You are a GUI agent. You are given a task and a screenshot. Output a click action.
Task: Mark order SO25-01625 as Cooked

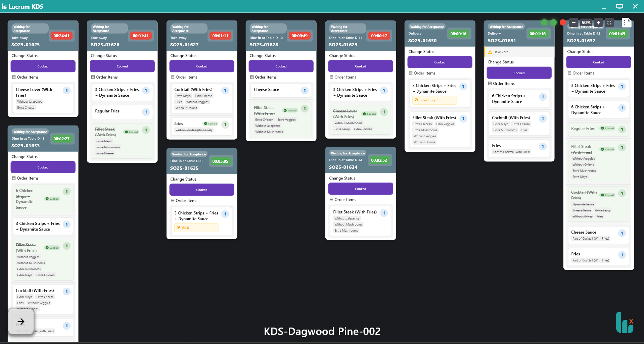point(43,66)
